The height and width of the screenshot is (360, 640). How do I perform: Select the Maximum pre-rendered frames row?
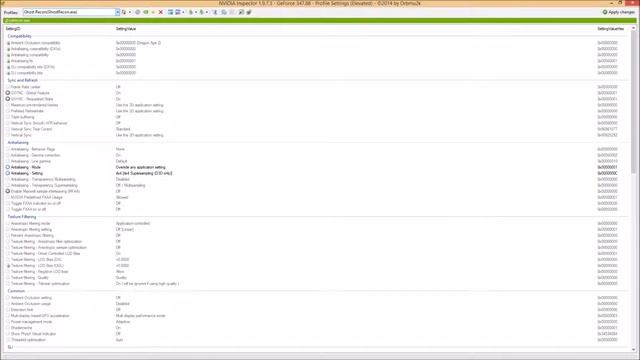(x=317, y=105)
